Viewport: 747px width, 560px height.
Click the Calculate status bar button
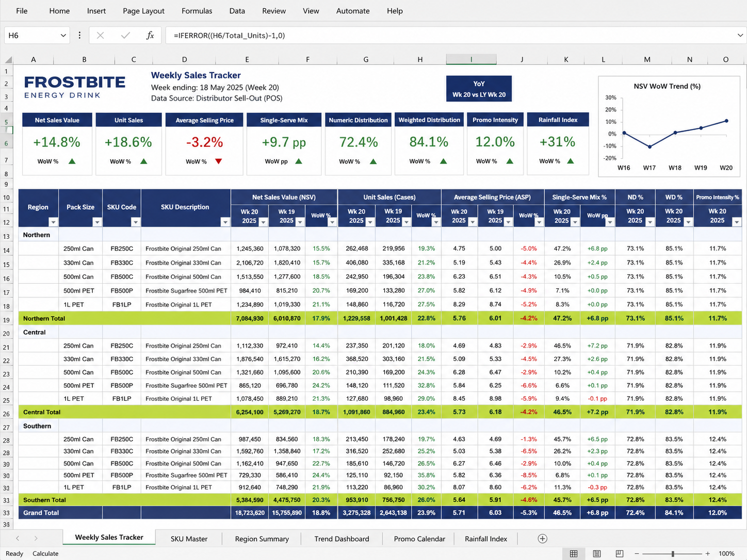pos(45,554)
